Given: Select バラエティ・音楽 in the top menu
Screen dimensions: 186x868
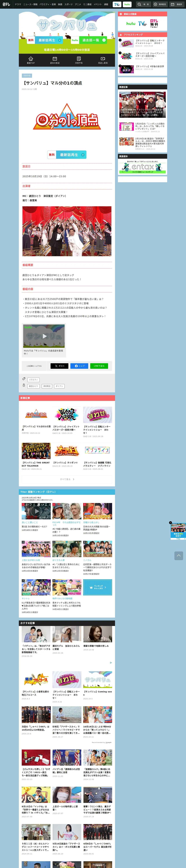Looking at the screenshot, I should tap(48, 4).
